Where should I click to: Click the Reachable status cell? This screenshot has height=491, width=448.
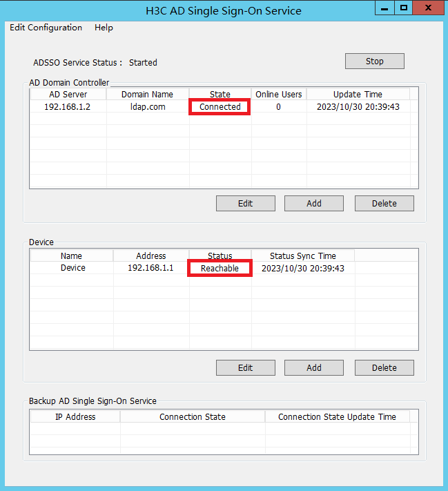pyautogui.click(x=220, y=269)
